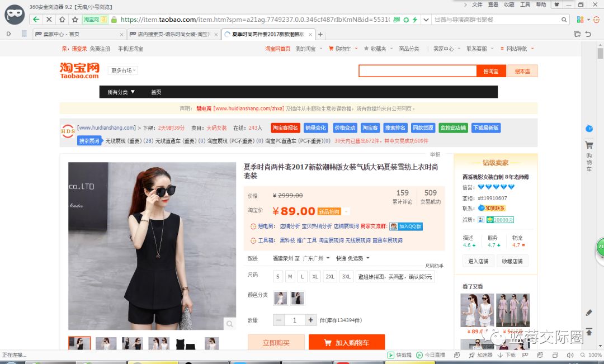Viewport: 604px width, 364px height.
Task: Open the browser home page icon
Action: [62, 19]
